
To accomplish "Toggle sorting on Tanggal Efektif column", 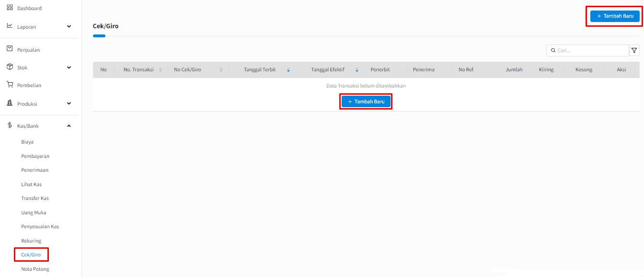I will [x=356, y=69].
